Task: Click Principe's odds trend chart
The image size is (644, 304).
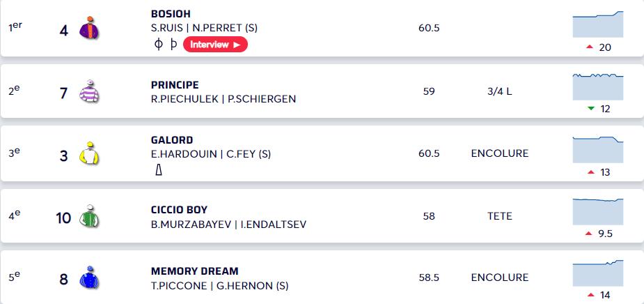Action: click(597, 86)
